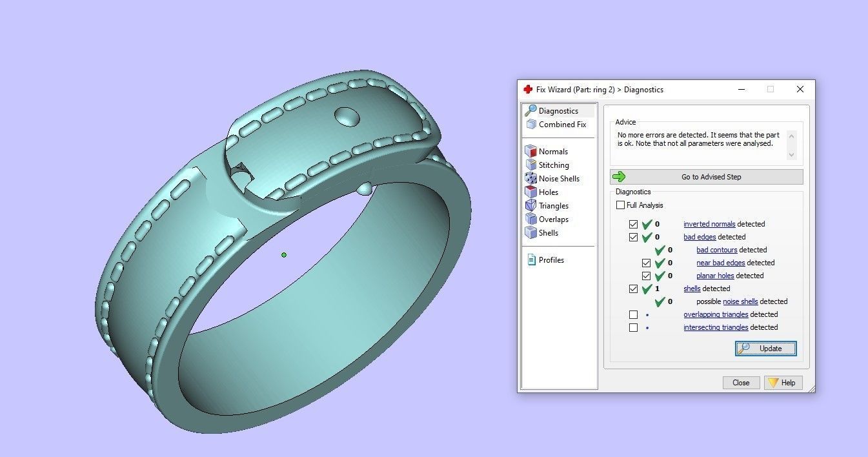Open the overlapping triangles link
Screen dimensions: 868x457
[716, 314]
